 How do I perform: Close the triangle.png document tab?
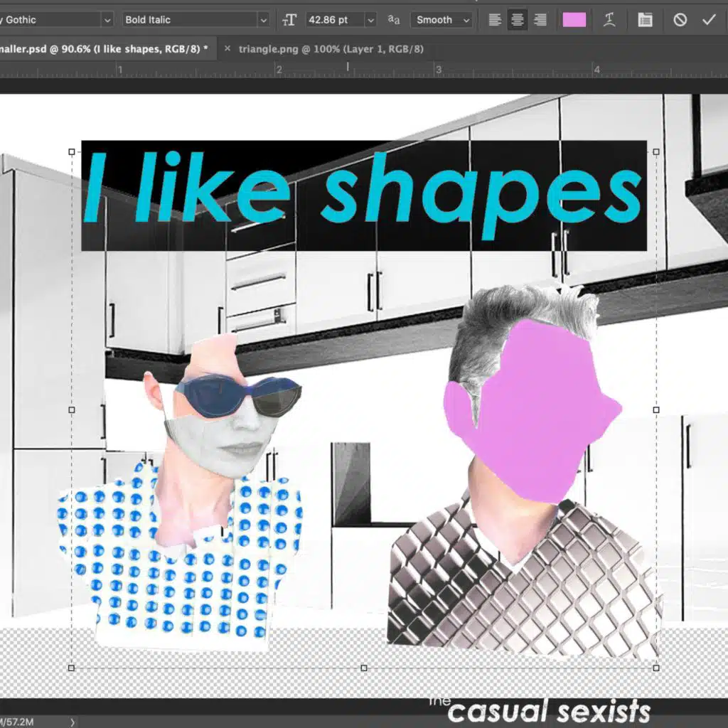(x=227, y=48)
